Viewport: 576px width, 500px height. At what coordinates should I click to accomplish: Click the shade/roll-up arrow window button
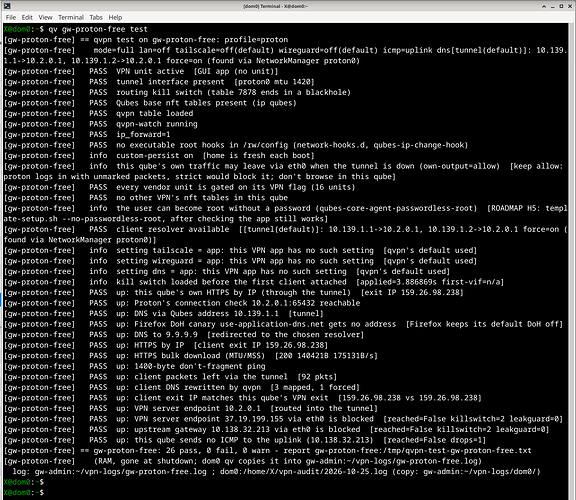point(544,6)
